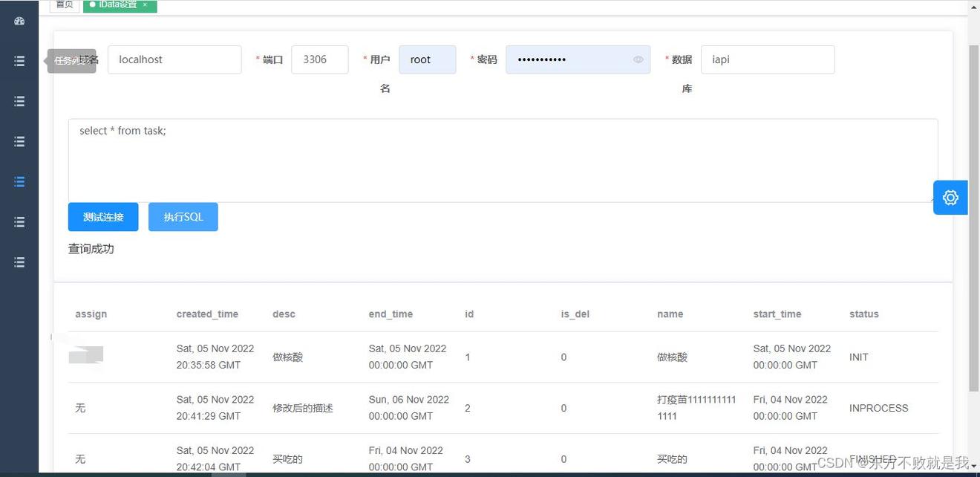Click the 任务列表 list icon in sidebar
This screenshot has width=980, height=477.
point(19,61)
